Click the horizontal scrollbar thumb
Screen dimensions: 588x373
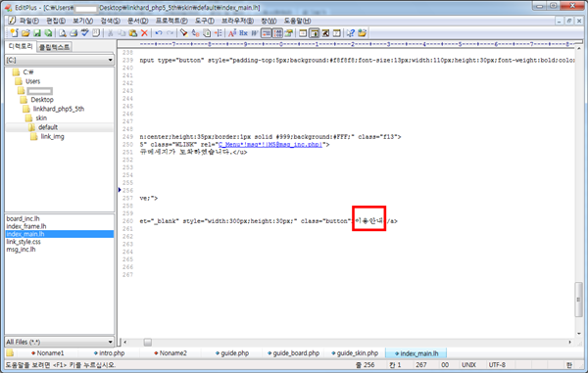(148, 343)
